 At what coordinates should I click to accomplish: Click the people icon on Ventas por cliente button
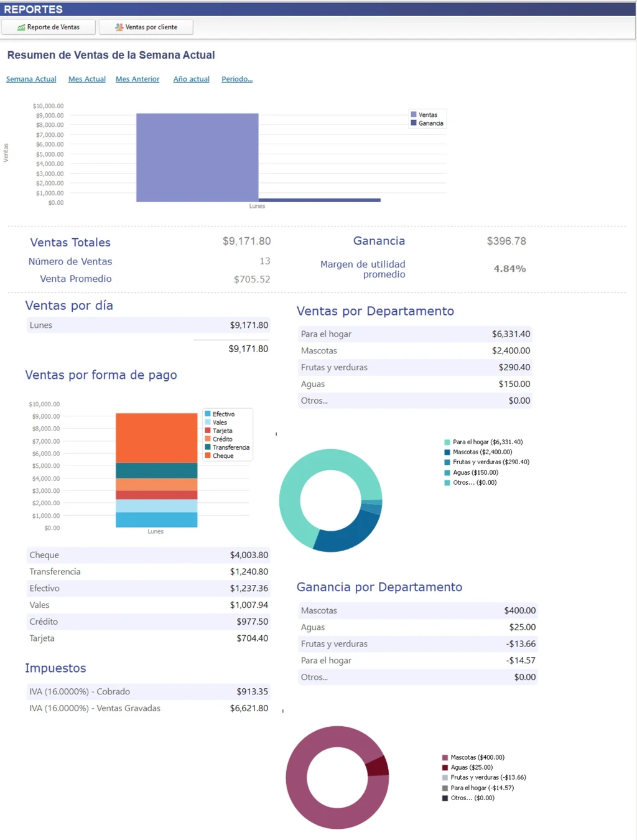tap(119, 27)
